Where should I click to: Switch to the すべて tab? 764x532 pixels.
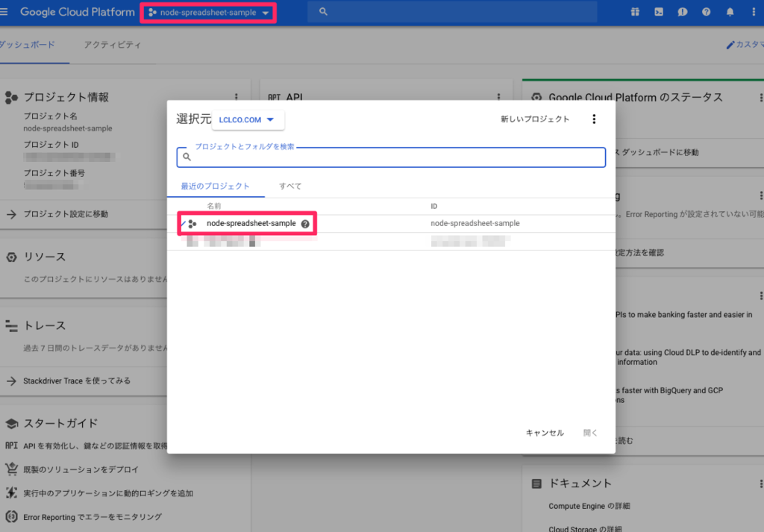coord(289,186)
